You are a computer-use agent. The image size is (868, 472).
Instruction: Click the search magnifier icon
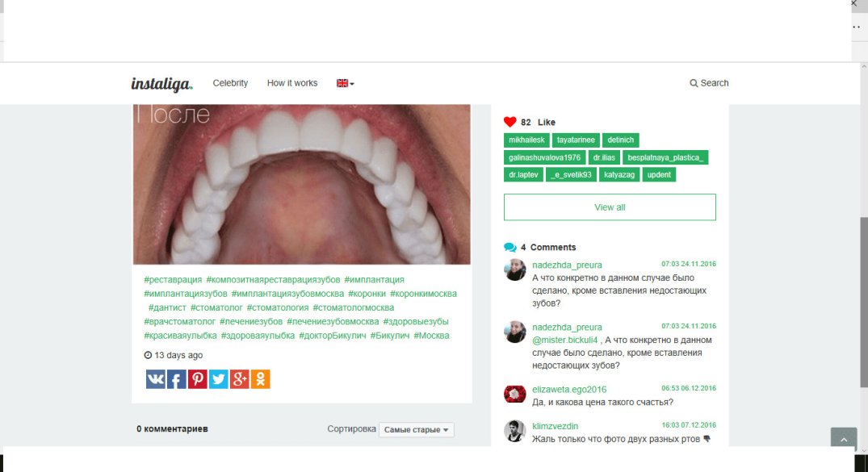click(x=694, y=83)
